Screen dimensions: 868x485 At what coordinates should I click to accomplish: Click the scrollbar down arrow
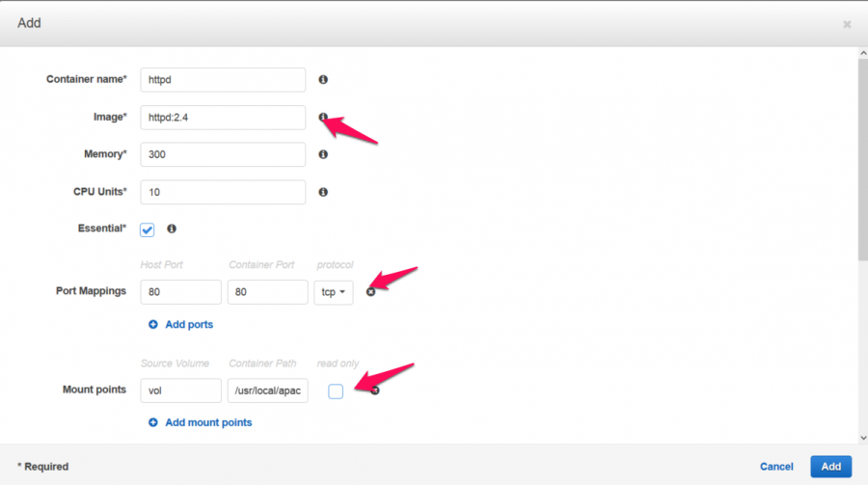pyautogui.click(x=863, y=438)
